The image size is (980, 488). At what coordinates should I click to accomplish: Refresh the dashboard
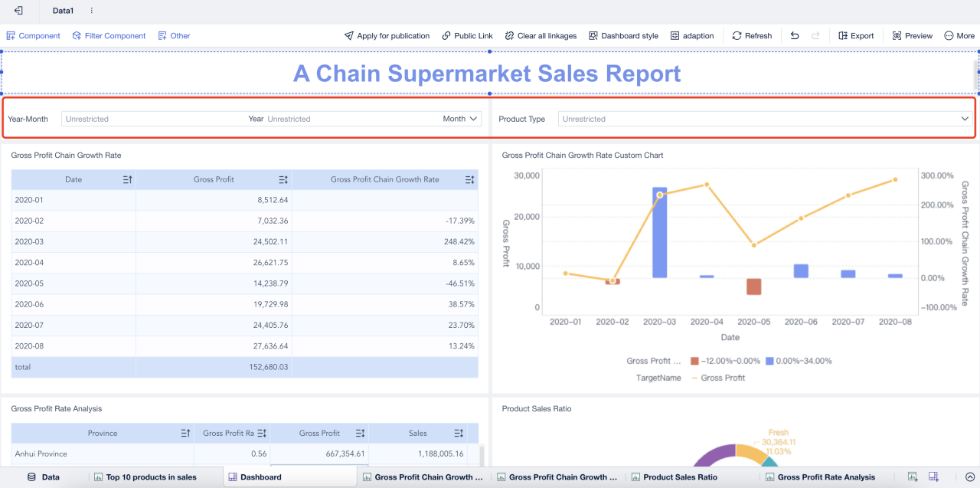coord(752,36)
